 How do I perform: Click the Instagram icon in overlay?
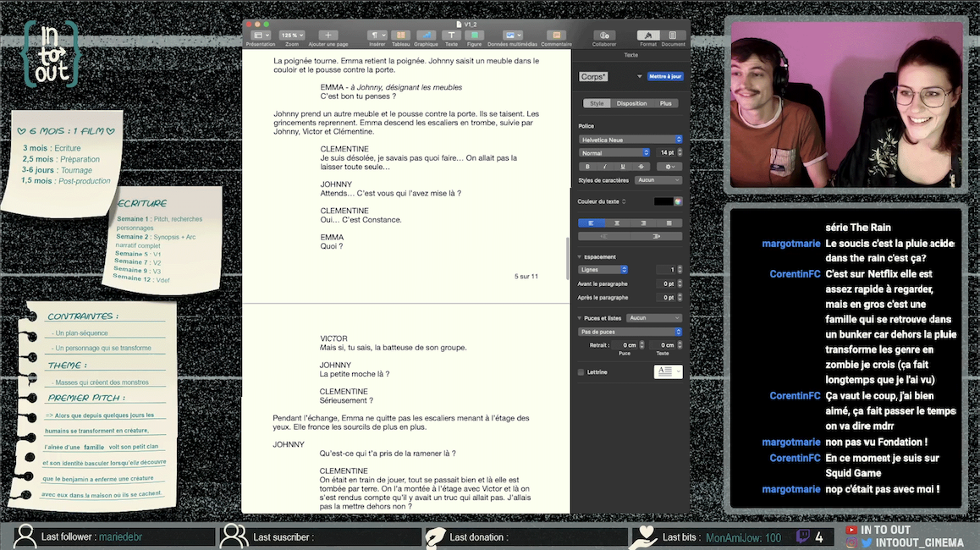pyautogui.click(x=852, y=543)
